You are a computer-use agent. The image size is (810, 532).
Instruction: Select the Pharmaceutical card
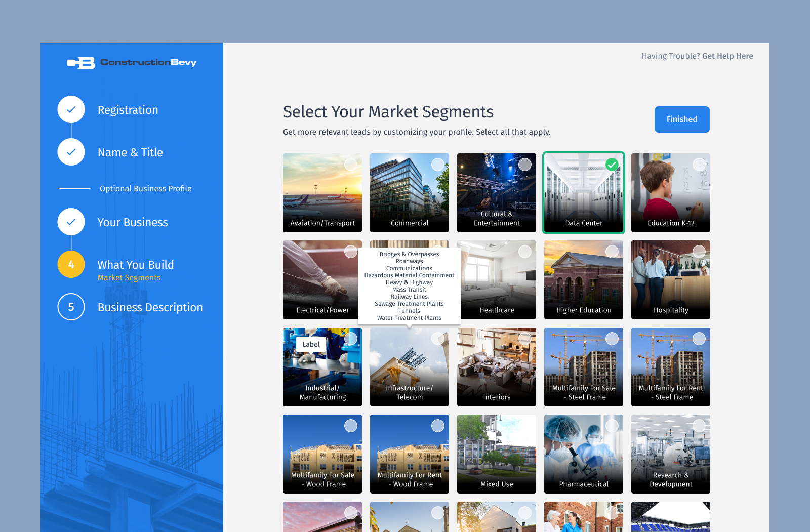click(x=584, y=454)
